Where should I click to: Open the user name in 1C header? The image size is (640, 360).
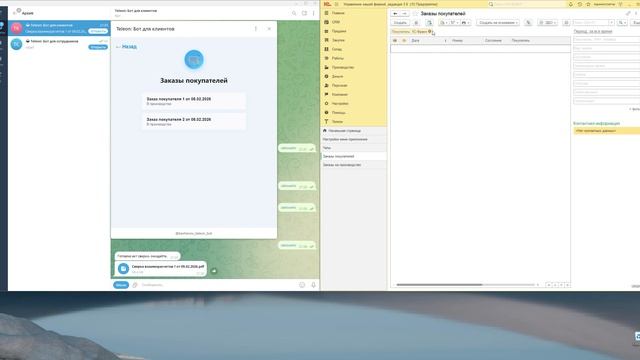[x=604, y=4]
